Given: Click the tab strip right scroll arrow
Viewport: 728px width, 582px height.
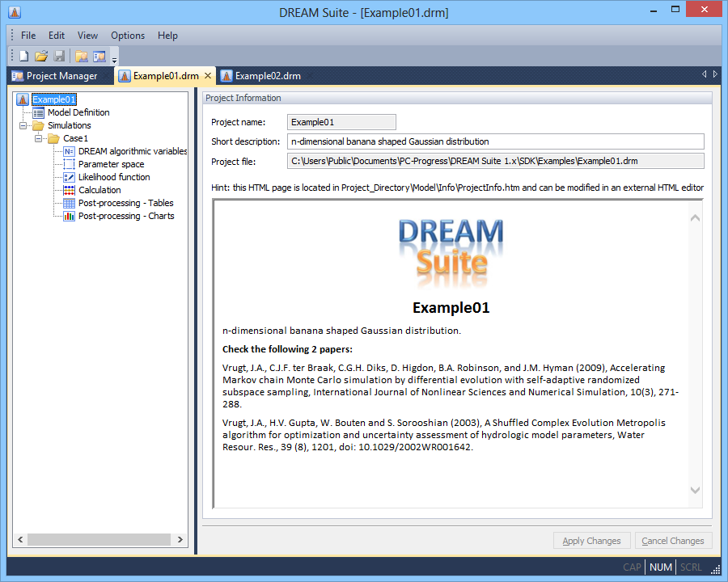Looking at the screenshot, I should [716, 74].
